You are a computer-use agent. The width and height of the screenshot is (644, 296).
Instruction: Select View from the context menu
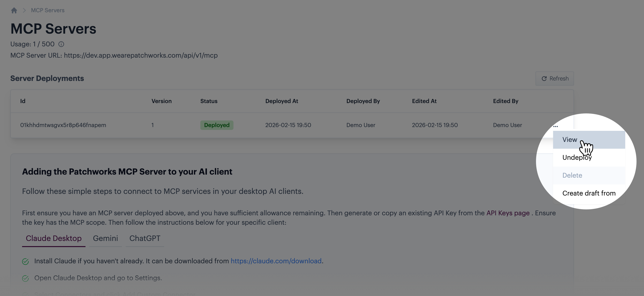570,140
